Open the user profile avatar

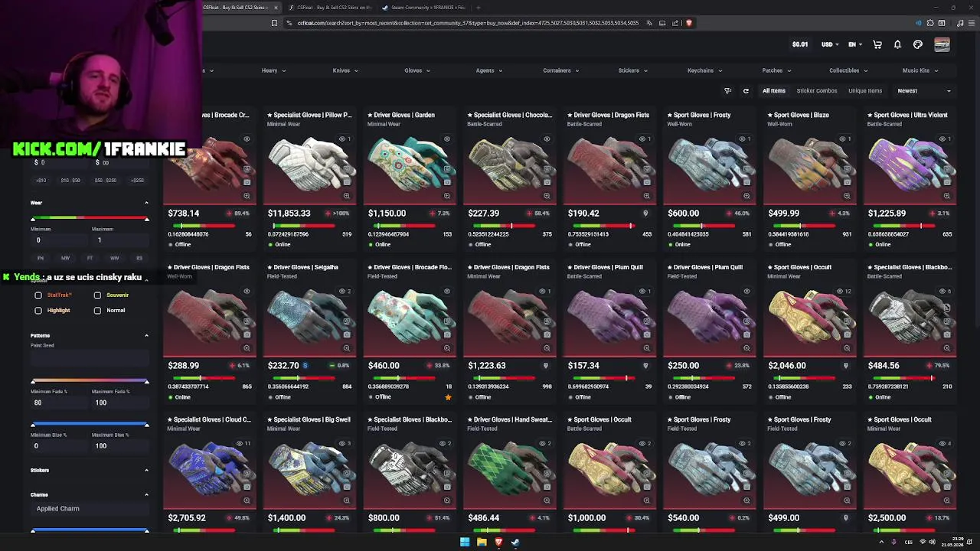tap(942, 44)
